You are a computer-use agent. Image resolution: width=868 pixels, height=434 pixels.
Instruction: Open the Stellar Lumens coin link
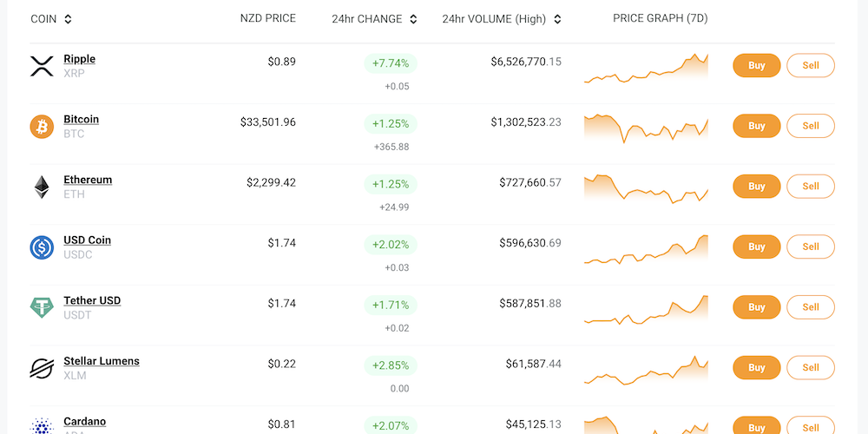pos(102,361)
